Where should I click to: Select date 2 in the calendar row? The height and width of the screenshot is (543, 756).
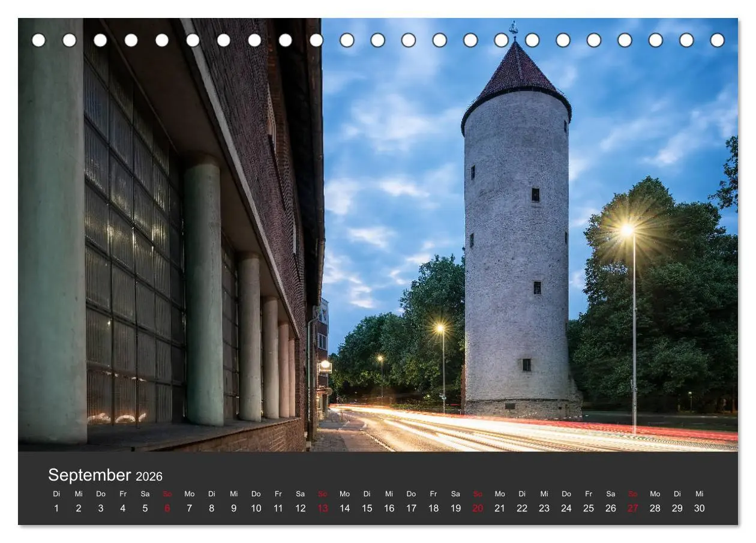[79, 508]
